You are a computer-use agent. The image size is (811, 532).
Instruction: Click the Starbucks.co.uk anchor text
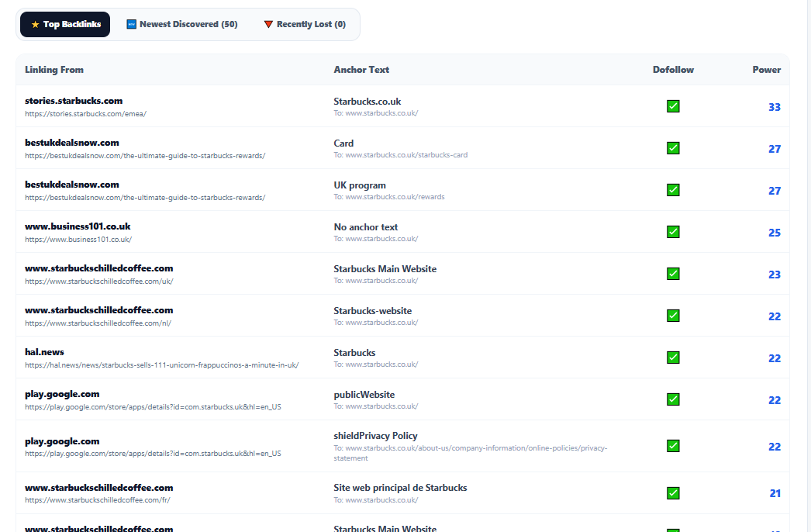point(368,102)
